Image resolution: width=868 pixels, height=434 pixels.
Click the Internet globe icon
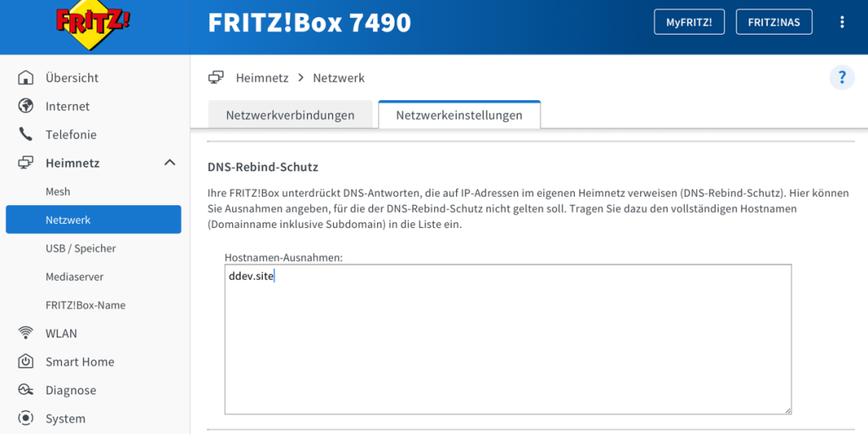(26, 106)
